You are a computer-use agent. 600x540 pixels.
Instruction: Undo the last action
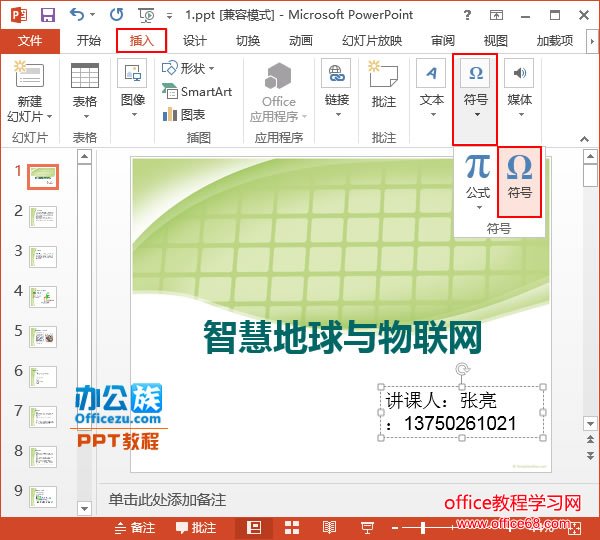tap(77, 15)
